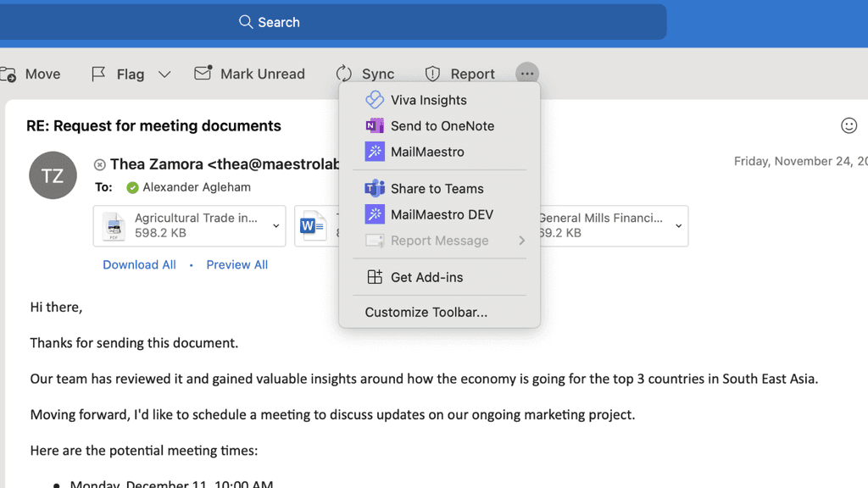Expand the General Mills Financial attachment options
868x488 pixels.
pyautogui.click(x=677, y=226)
